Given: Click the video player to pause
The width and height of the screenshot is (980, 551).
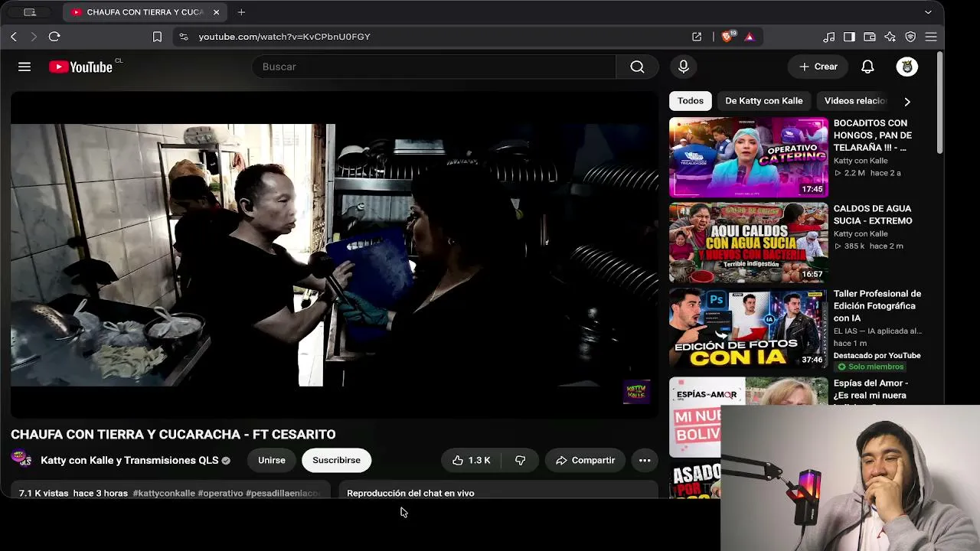Looking at the screenshot, I should tap(335, 255).
